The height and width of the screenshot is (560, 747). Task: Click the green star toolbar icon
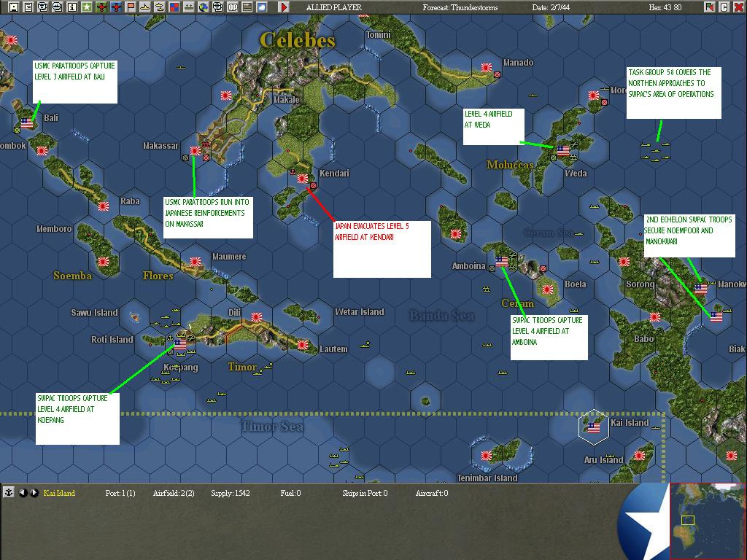(87, 7)
